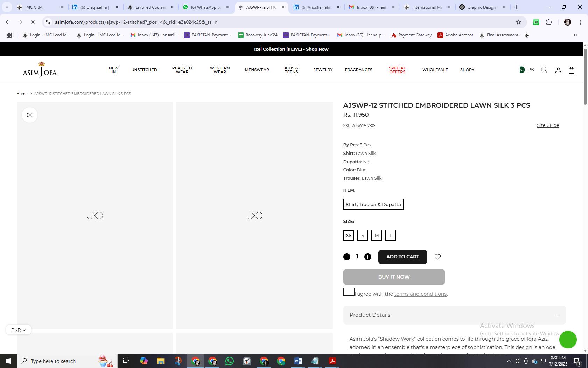Image resolution: width=588 pixels, height=368 pixels.
Task: Select size M
Action: click(377, 236)
